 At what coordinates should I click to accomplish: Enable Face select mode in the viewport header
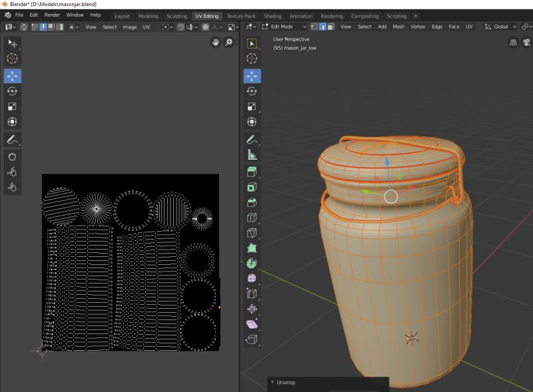(x=331, y=27)
